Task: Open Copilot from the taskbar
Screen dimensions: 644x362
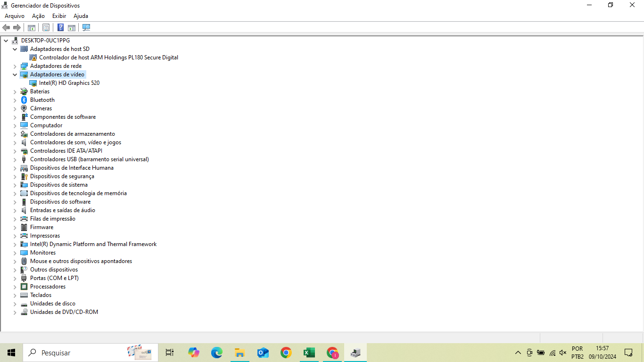Action: point(194,353)
